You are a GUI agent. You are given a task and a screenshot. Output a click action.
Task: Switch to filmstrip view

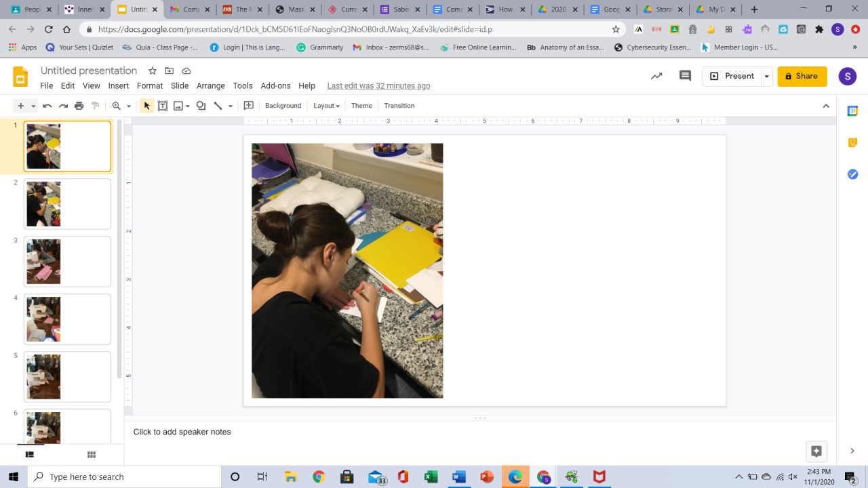(30, 454)
